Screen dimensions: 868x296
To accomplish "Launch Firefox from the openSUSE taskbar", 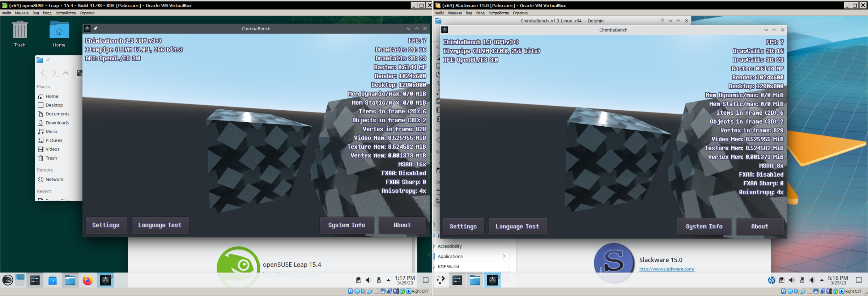I will (88, 280).
